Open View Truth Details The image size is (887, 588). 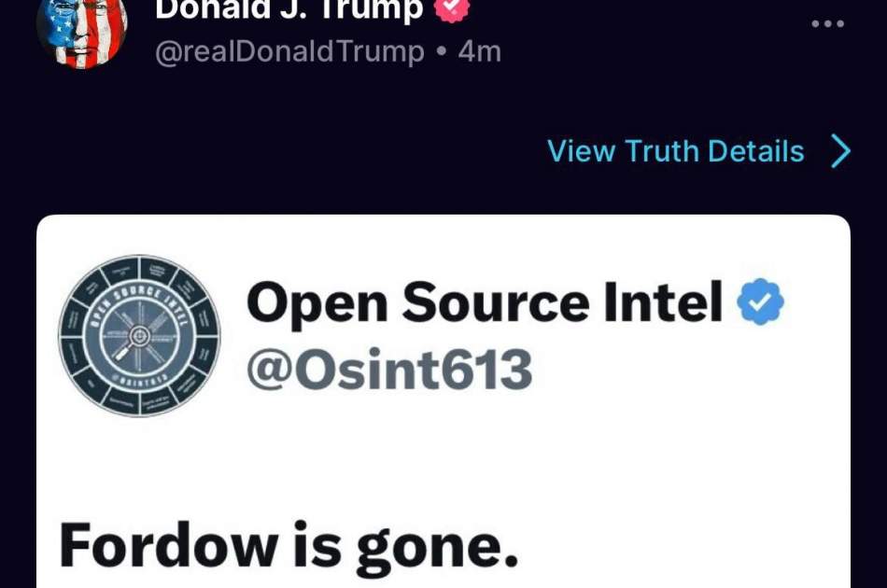(x=699, y=151)
